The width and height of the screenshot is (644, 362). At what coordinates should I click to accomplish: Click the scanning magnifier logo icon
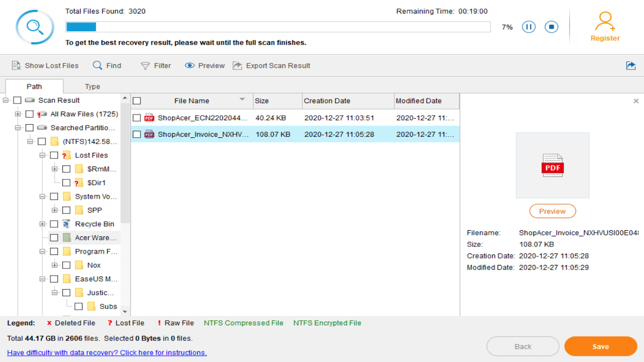tap(35, 27)
